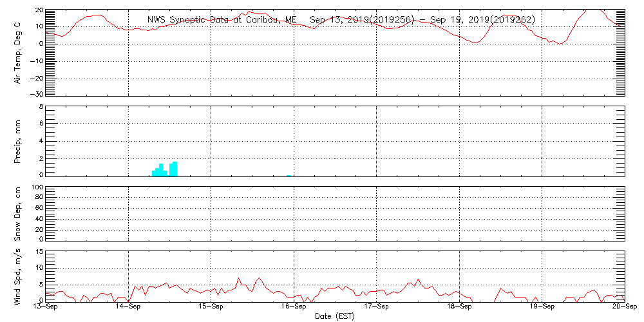Image resolution: width=644 pixels, height=322 pixels.
Task: Click the '14-Sep' date tick label
Action: pos(129,307)
